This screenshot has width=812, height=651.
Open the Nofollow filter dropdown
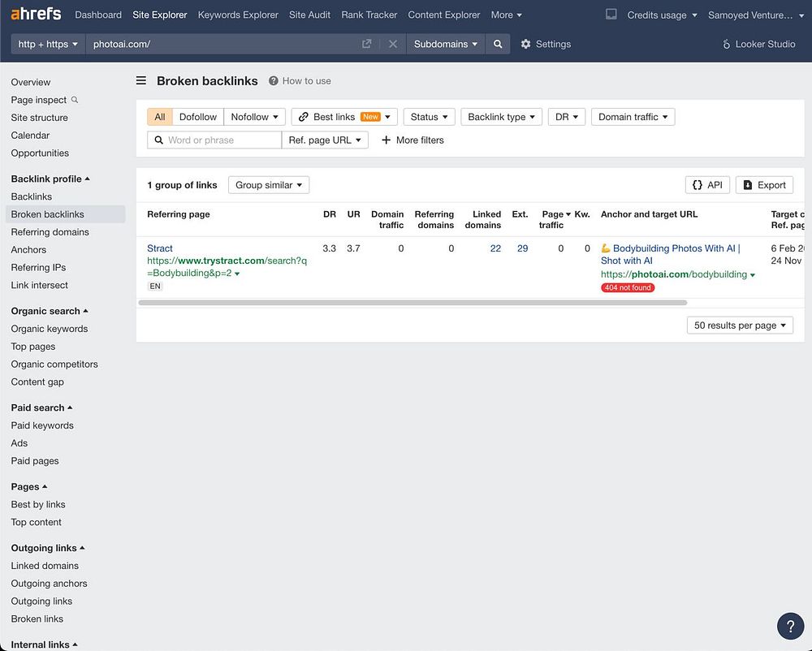254,117
